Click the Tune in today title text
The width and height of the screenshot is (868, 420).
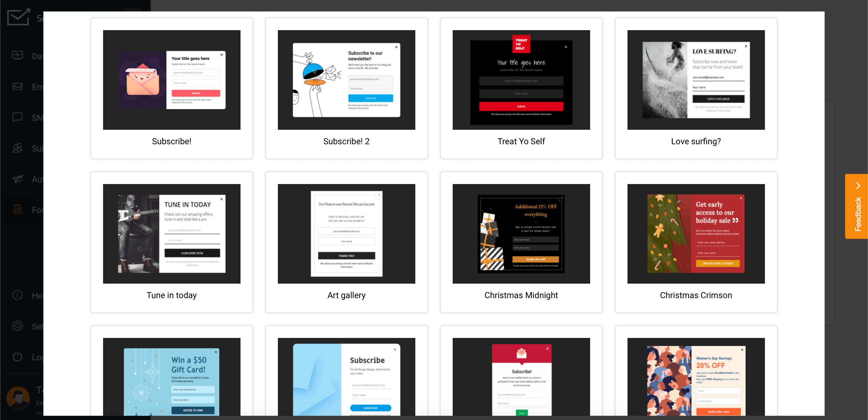[171, 295]
